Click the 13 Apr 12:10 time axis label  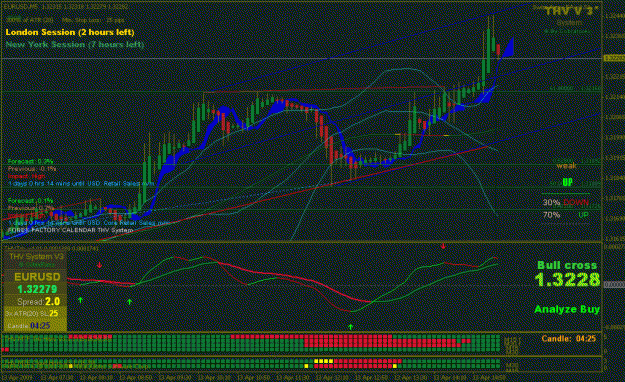tap(332, 377)
